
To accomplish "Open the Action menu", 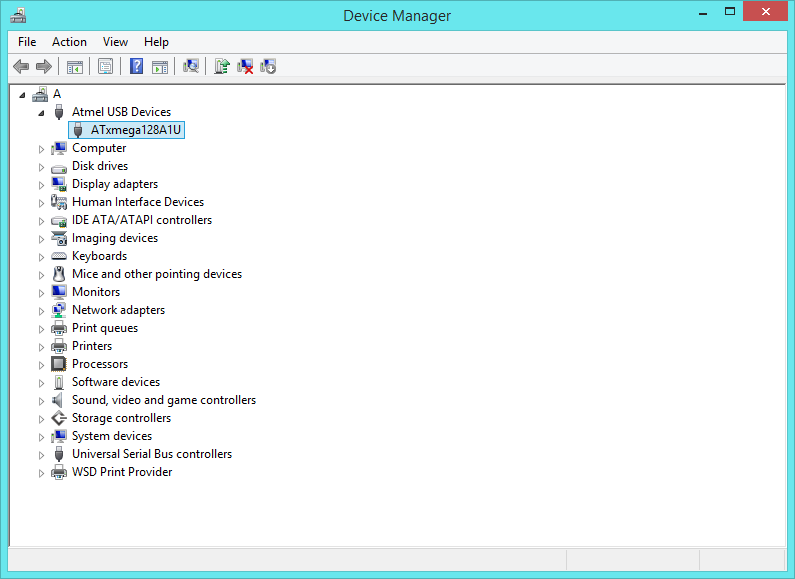I will tap(69, 42).
